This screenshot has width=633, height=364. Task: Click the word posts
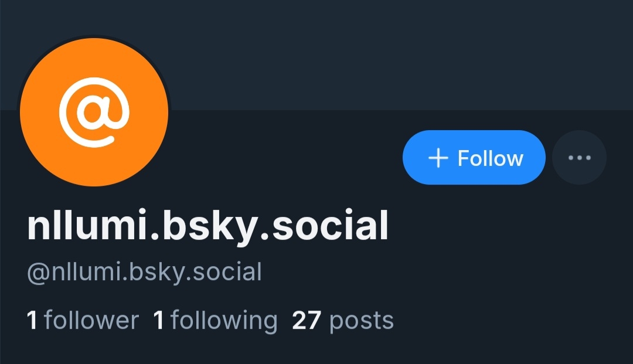point(361,322)
